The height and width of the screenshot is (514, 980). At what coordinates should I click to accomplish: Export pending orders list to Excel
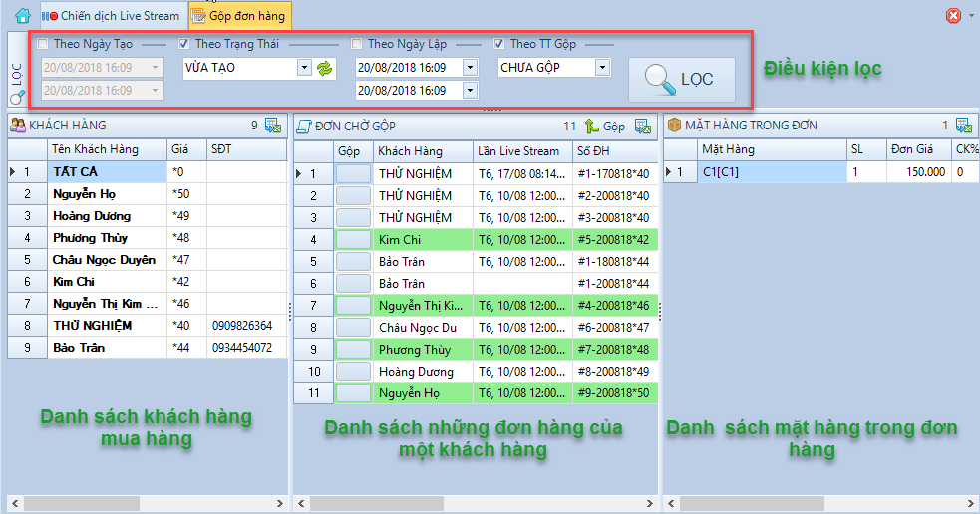click(x=644, y=126)
